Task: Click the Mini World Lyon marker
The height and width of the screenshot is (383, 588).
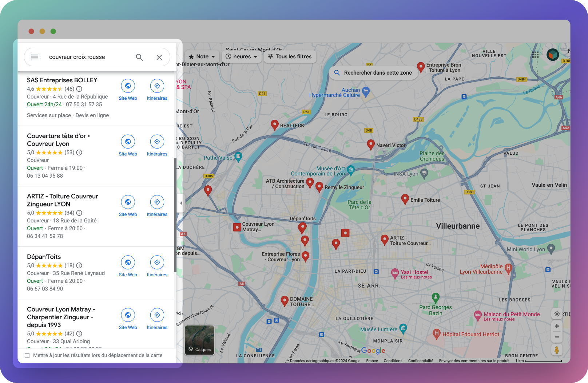Action: 551,249
